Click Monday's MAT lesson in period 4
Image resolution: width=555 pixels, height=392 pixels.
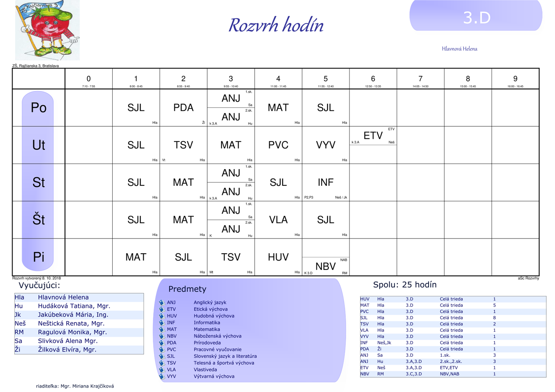(x=278, y=108)
